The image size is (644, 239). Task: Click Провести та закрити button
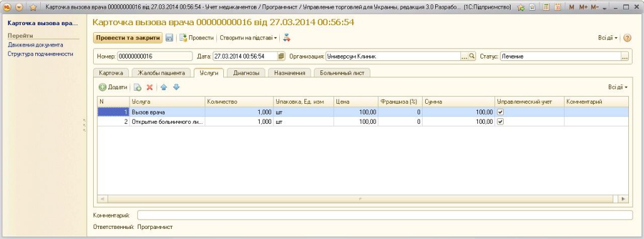point(128,37)
